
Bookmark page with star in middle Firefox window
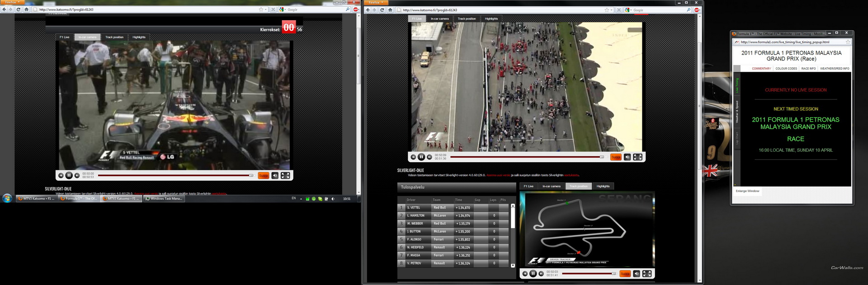(607, 10)
